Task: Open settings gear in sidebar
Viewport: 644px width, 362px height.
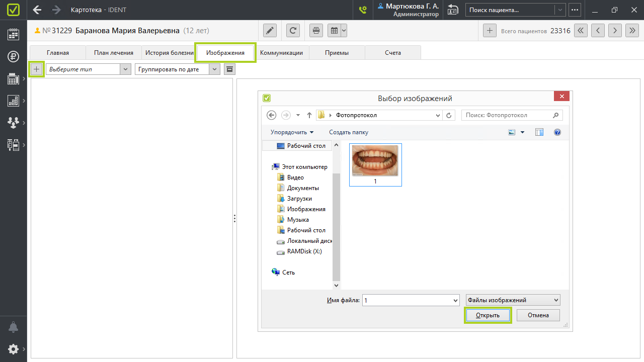Action: pyautogui.click(x=13, y=349)
